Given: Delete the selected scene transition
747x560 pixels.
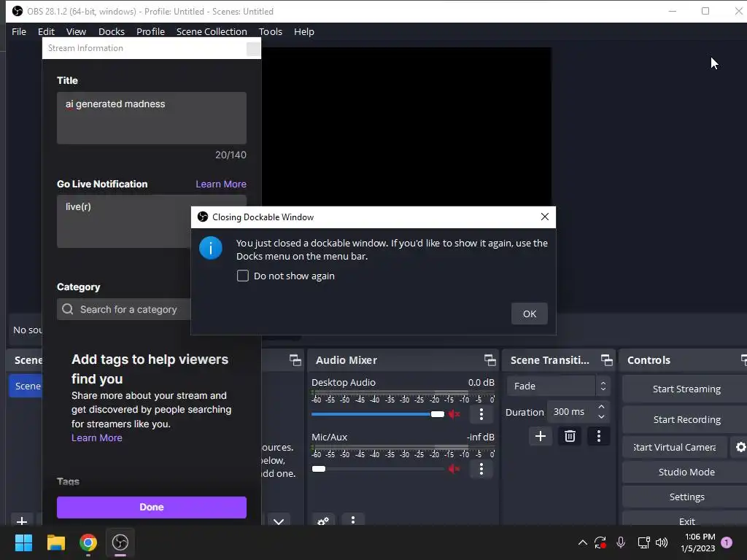Looking at the screenshot, I should 570,436.
